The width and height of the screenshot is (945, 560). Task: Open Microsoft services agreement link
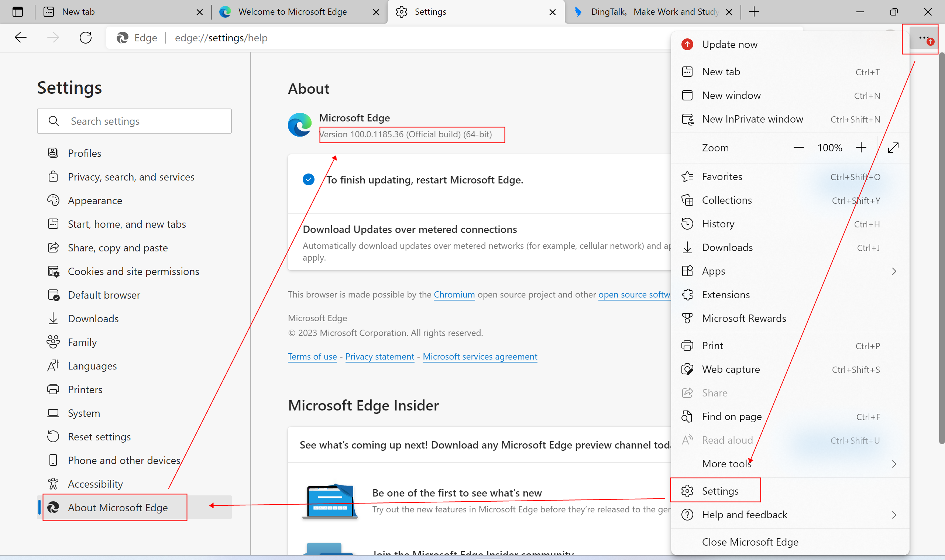point(480,356)
